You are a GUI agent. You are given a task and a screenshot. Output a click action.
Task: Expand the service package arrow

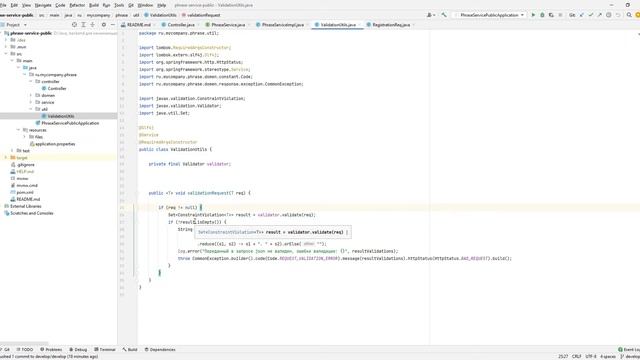coord(31,102)
